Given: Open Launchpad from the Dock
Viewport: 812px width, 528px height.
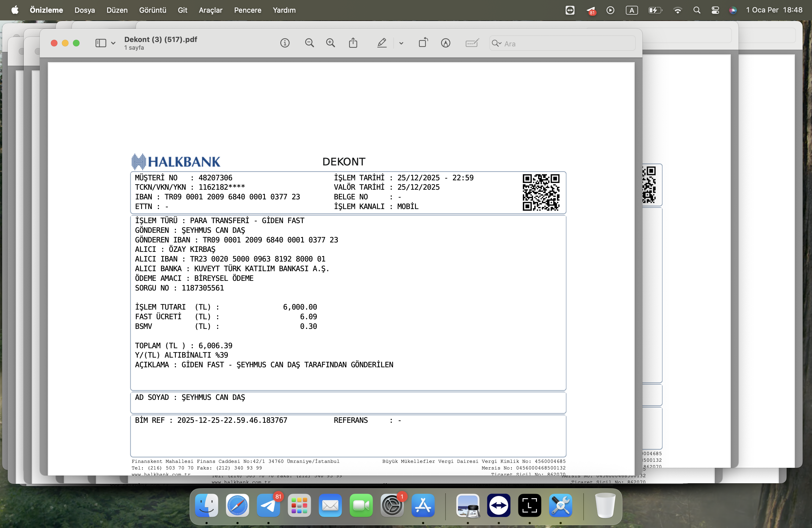Looking at the screenshot, I should coord(299,505).
